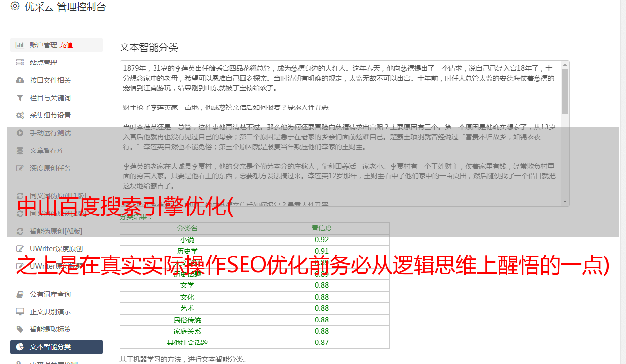The height and width of the screenshot is (364, 626).
Task: Select the 小说 category cell
Action: click(187, 240)
